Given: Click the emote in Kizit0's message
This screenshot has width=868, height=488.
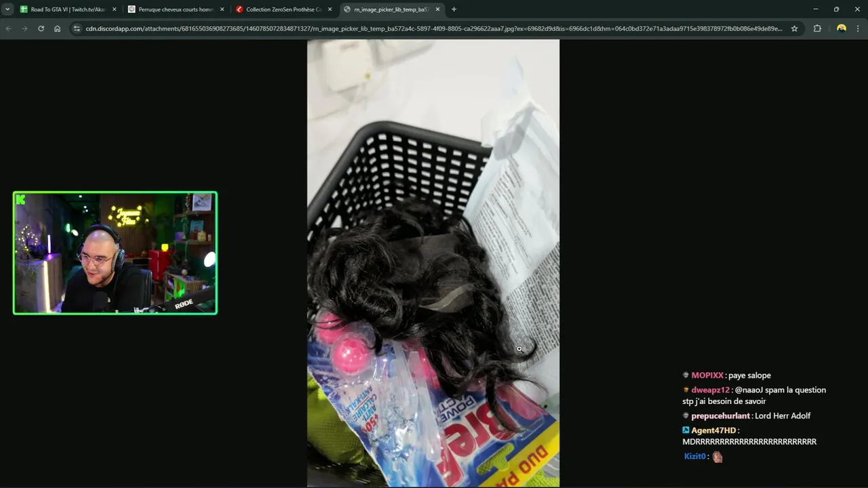Looking at the screenshot, I should [x=717, y=457].
